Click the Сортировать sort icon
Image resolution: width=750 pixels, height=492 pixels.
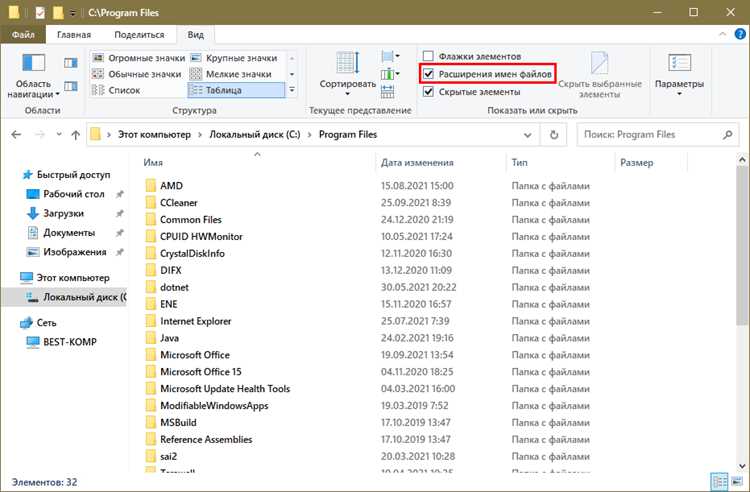[347, 63]
